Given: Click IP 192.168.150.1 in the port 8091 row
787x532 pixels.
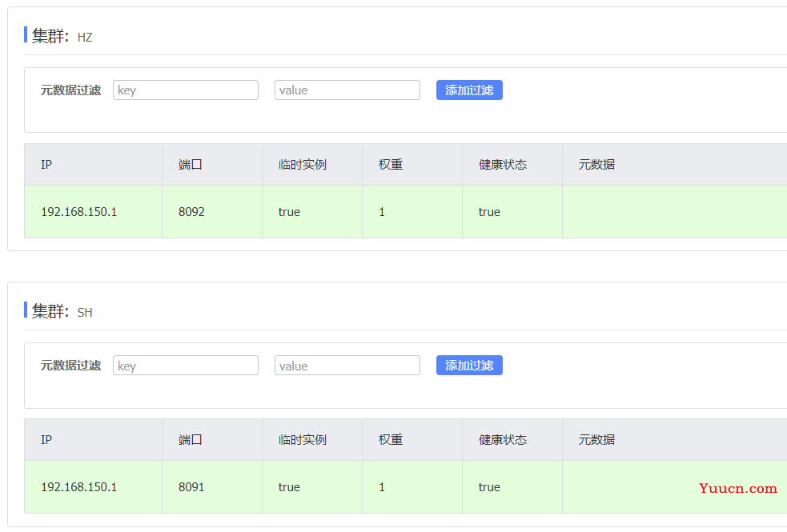Looking at the screenshot, I should point(78,487).
